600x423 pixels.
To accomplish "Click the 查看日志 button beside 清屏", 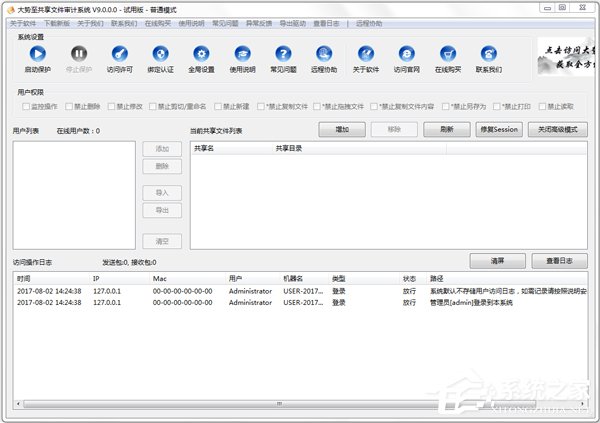I will [559, 261].
